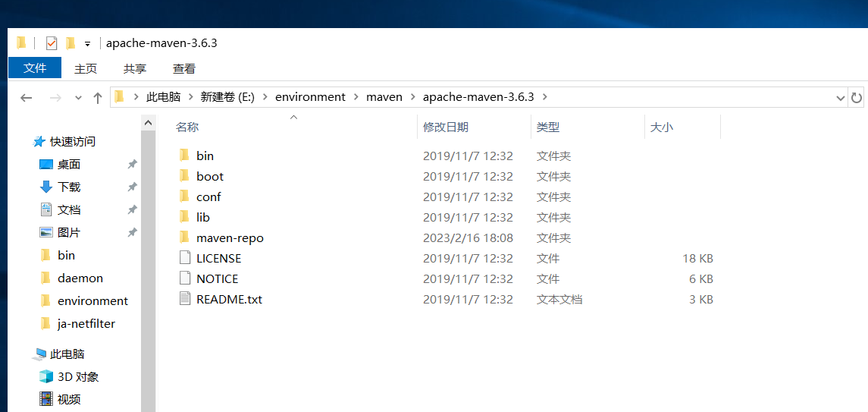
Task: Click the Pictures (图片) icon in sidebar
Action: click(46, 233)
